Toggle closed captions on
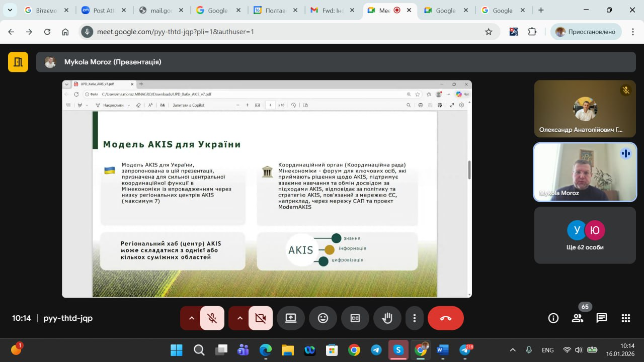Screen dimensions: 644x362 coord(355,318)
